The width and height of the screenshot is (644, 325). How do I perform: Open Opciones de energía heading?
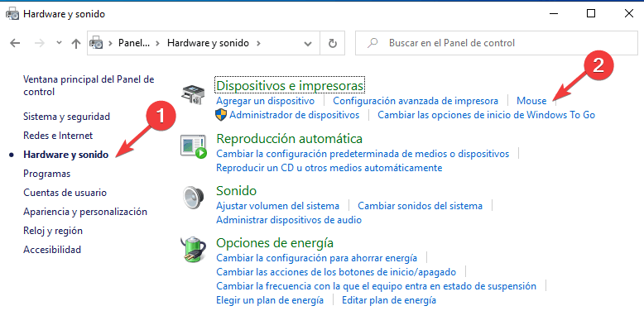click(275, 243)
